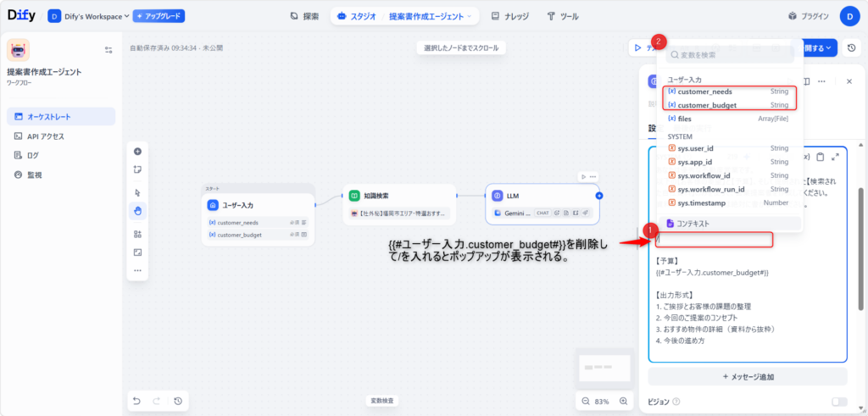Click the undo arrow icon
Image resolution: width=868 pixels, height=416 pixels.
click(136, 401)
